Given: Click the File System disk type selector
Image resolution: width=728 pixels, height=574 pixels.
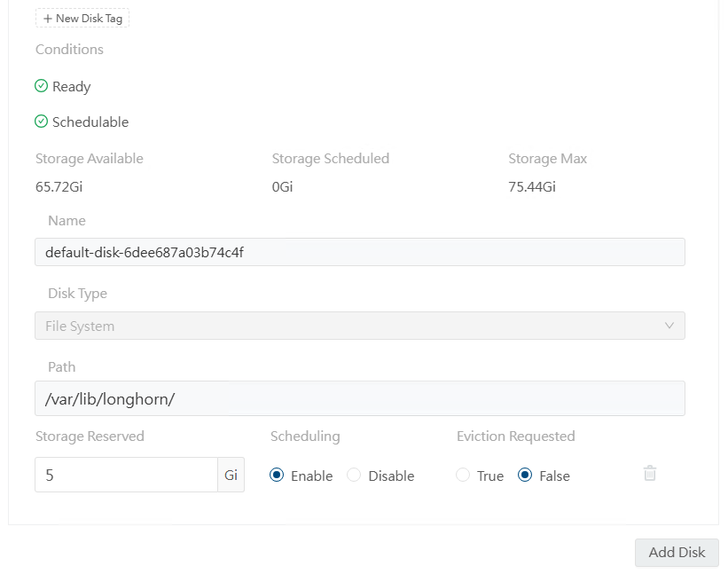Looking at the screenshot, I should [360, 326].
